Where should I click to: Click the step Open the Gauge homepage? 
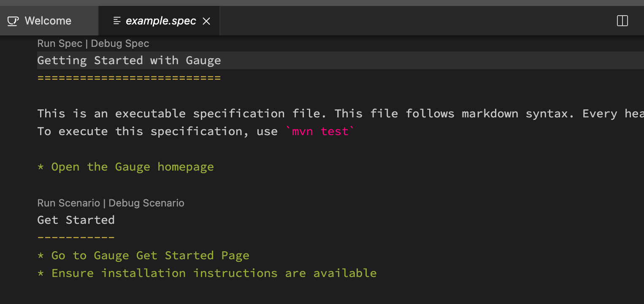pyautogui.click(x=132, y=167)
